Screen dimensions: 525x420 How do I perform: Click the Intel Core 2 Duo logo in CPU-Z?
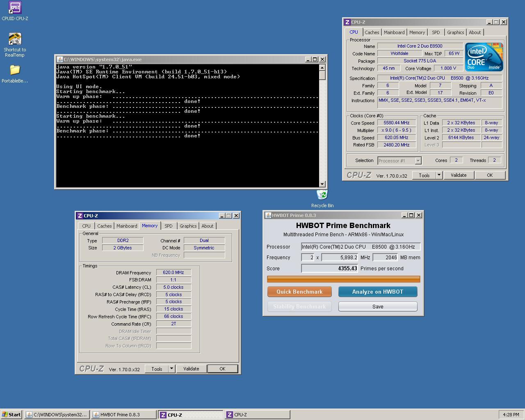pyautogui.click(x=484, y=57)
